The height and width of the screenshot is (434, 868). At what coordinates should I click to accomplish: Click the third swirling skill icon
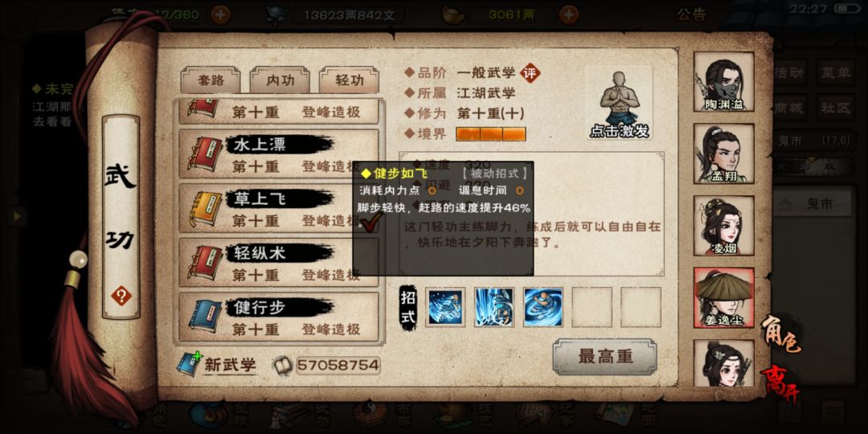(x=543, y=307)
